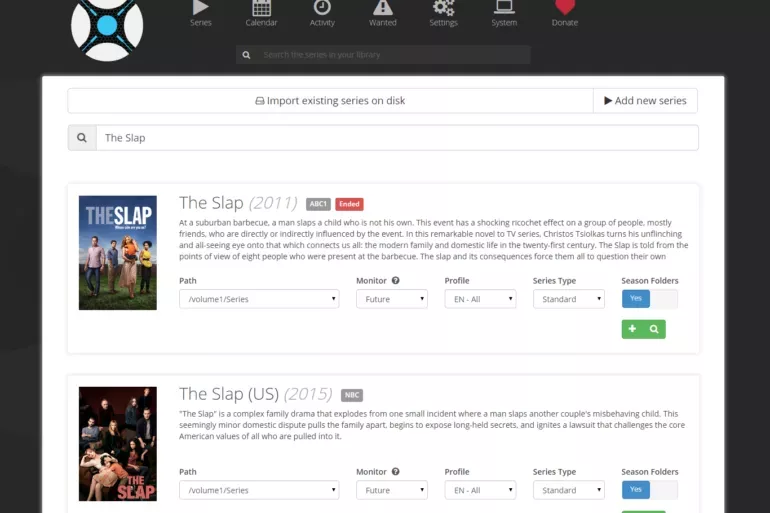This screenshot has height=513, width=770.
Task: Open Path dropdown for The Slap (US)
Action: coord(259,490)
